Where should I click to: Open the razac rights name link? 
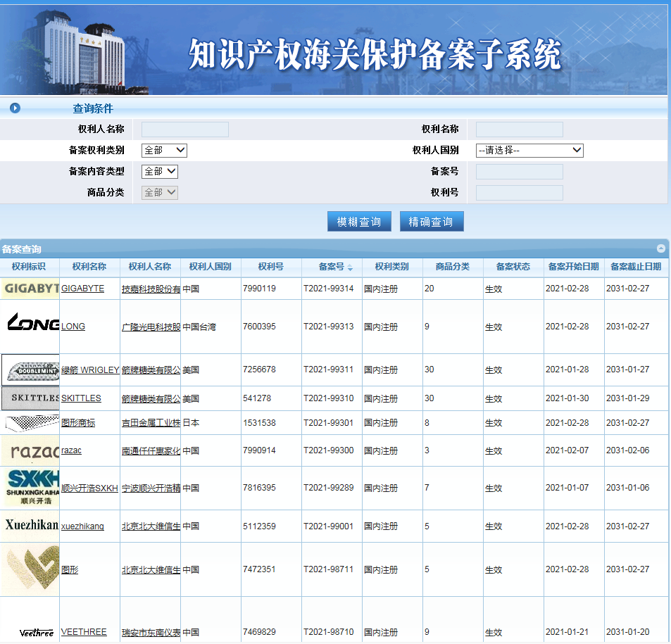(x=71, y=450)
